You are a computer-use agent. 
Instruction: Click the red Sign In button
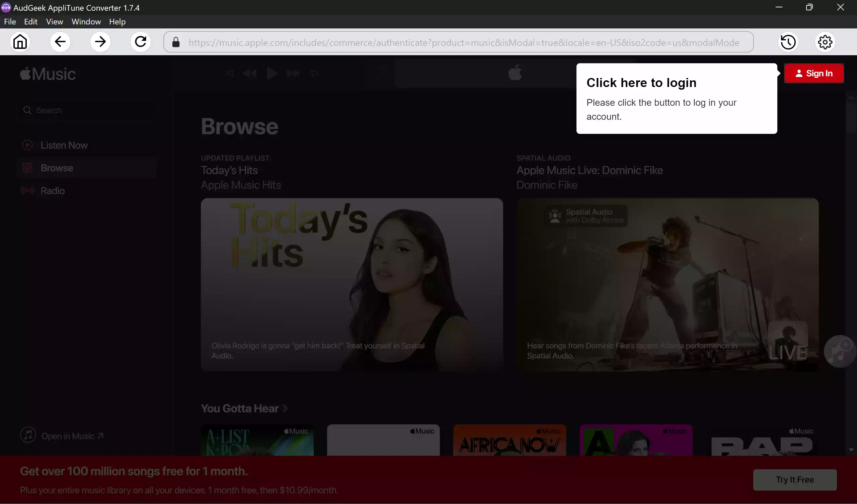pyautogui.click(x=814, y=73)
